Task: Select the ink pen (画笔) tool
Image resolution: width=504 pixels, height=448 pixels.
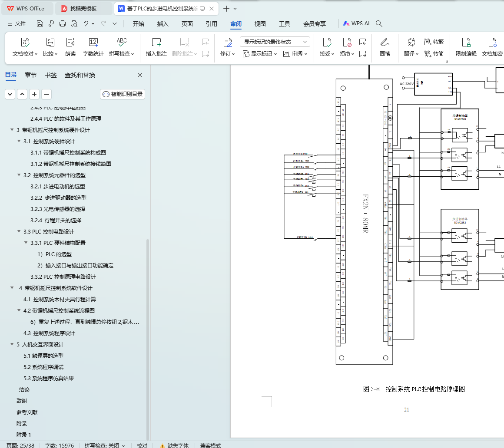Action: pyautogui.click(x=385, y=47)
